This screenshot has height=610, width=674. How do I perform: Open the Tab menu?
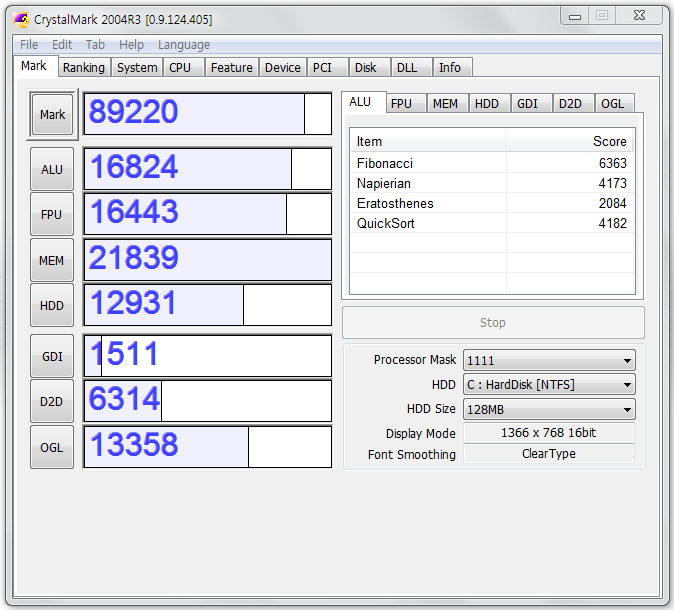(x=95, y=45)
